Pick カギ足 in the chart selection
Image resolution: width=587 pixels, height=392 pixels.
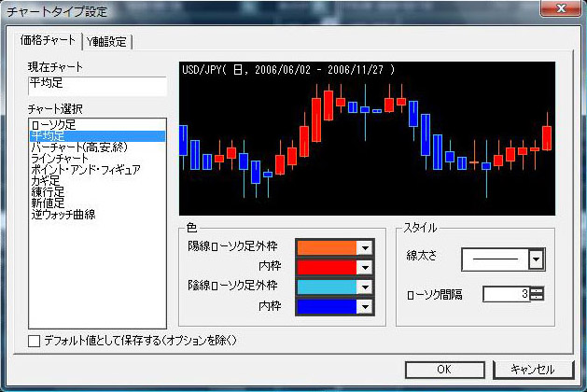coord(97,181)
